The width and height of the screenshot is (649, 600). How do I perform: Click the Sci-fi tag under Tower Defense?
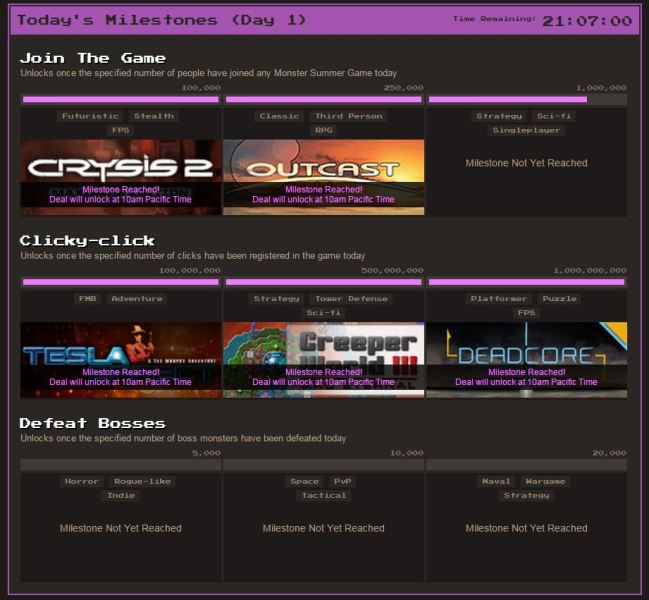[x=323, y=313]
